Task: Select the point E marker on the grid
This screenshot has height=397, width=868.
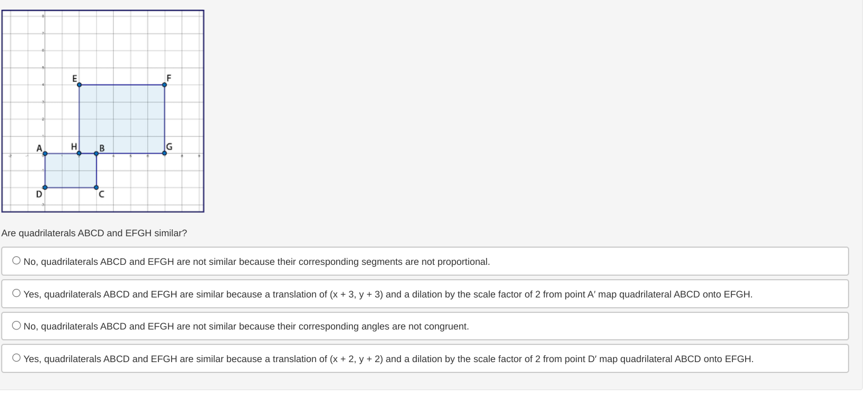Action: 79,84
